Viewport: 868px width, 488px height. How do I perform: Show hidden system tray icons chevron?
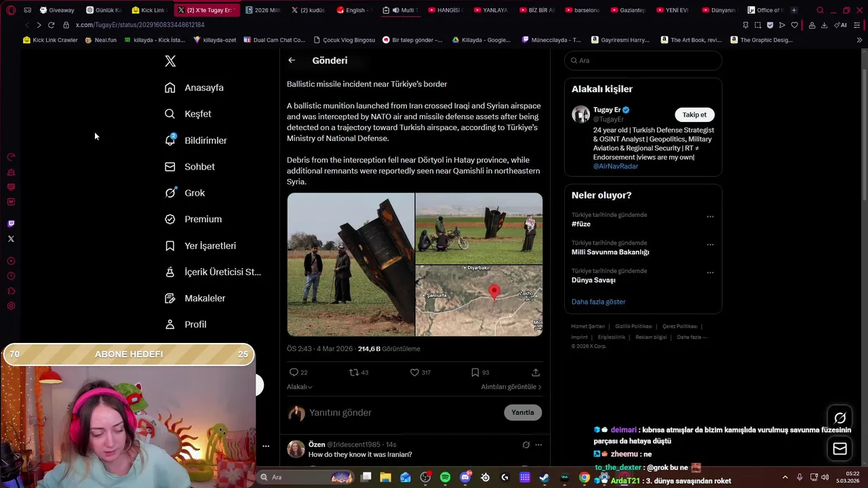(785, 477)
